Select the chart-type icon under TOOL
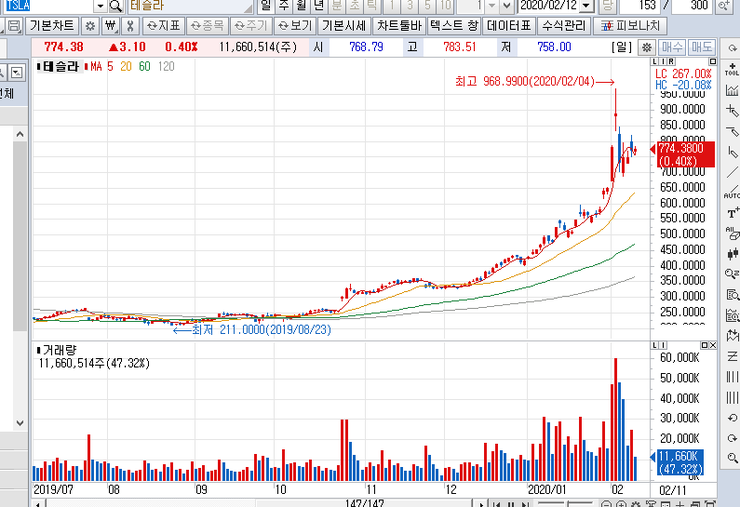740x507 pixels. pos(732,90)
